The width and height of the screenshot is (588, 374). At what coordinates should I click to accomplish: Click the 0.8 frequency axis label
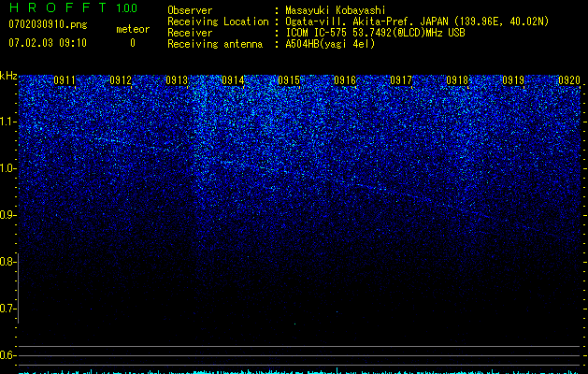(x=7, y=262)
